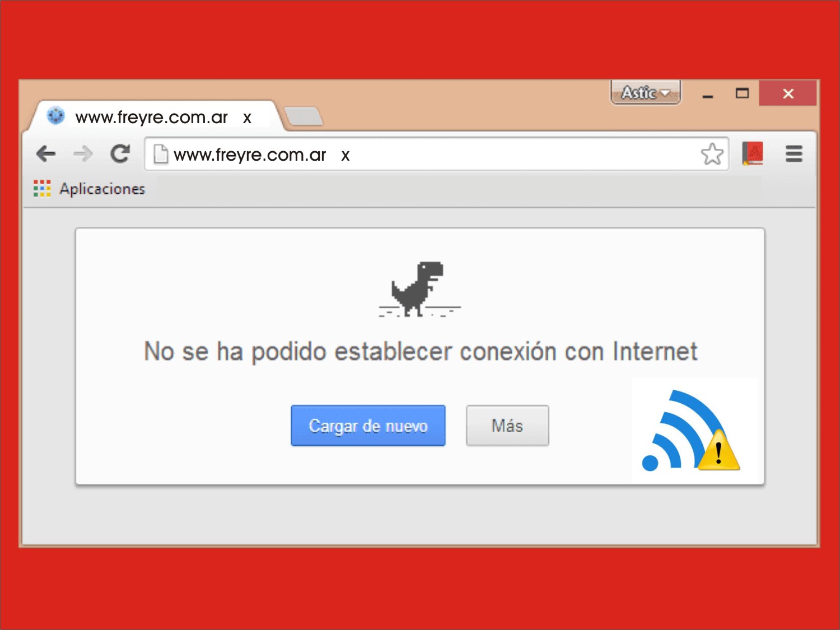Click the page icon in the address bar
Viewport: 840px width, 630px height.
(x=161, y=154)
